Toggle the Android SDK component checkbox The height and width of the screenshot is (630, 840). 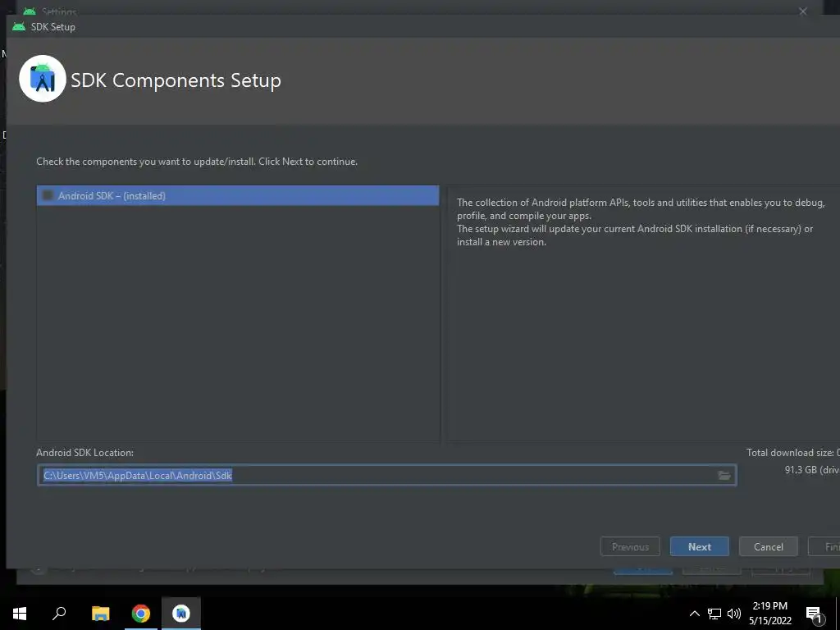click(x=47, y=195)
